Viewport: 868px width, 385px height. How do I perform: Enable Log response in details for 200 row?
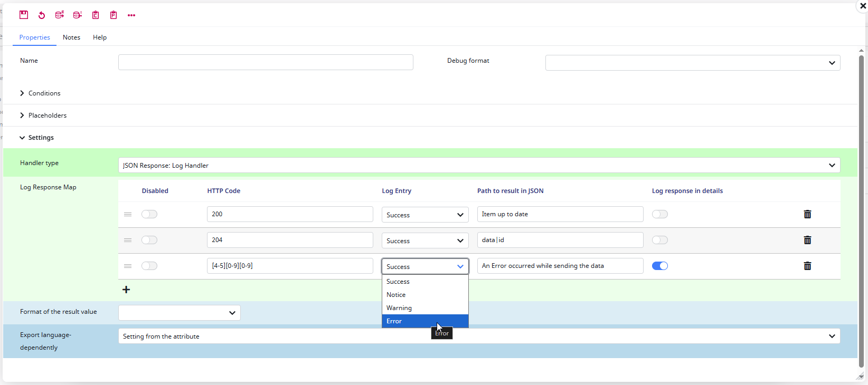tap(660, 214)
